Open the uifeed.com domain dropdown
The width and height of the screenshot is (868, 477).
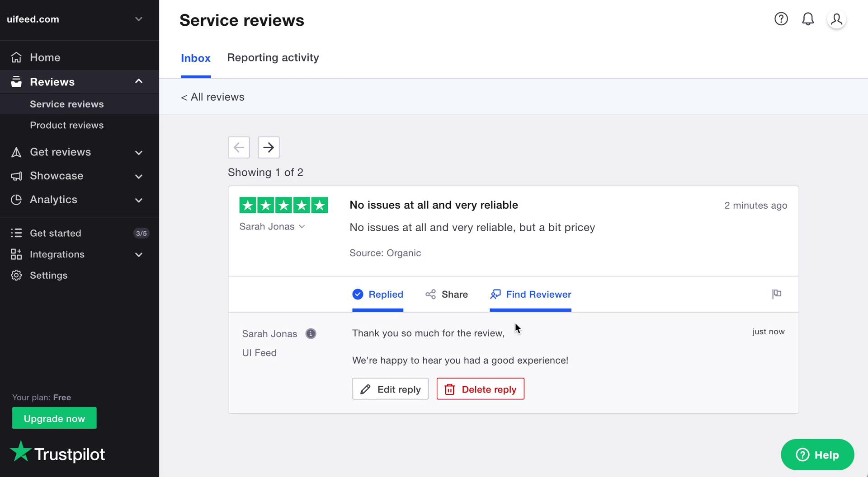139,19
